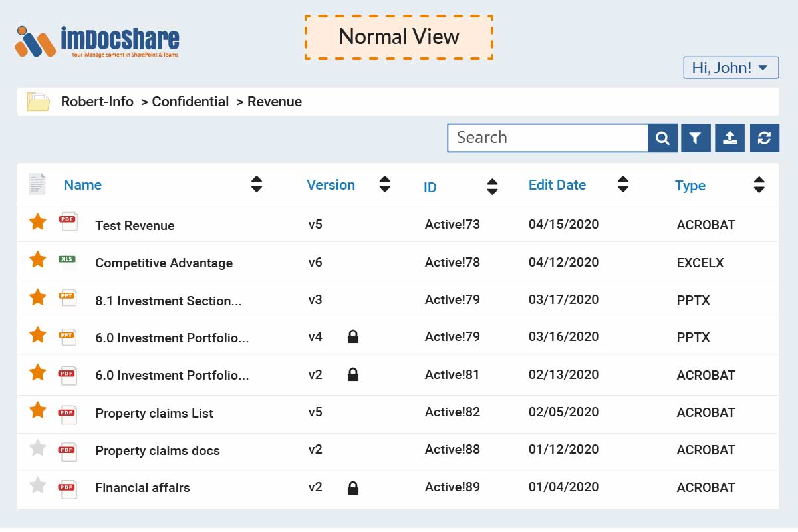This screenshot has height=532, width=798.
Task: Unfavorite the Test Revenue star
Action: [38, 221]
